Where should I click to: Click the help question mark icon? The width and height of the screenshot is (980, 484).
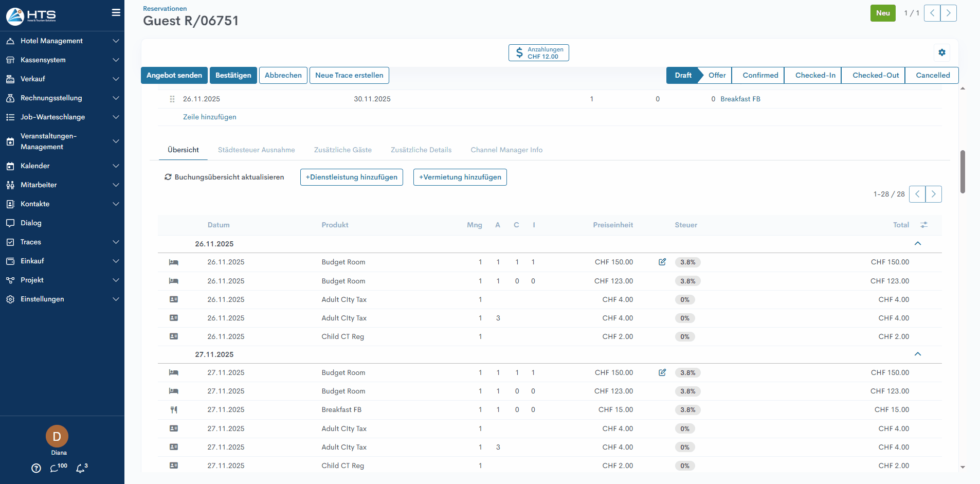(x=36, y=468)
